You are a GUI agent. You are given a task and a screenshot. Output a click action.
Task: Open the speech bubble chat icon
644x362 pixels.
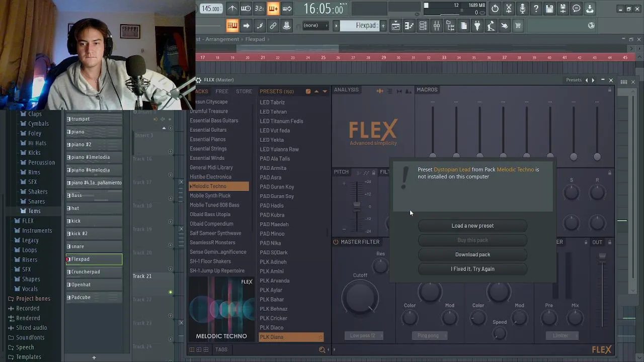tap(577, 9)
